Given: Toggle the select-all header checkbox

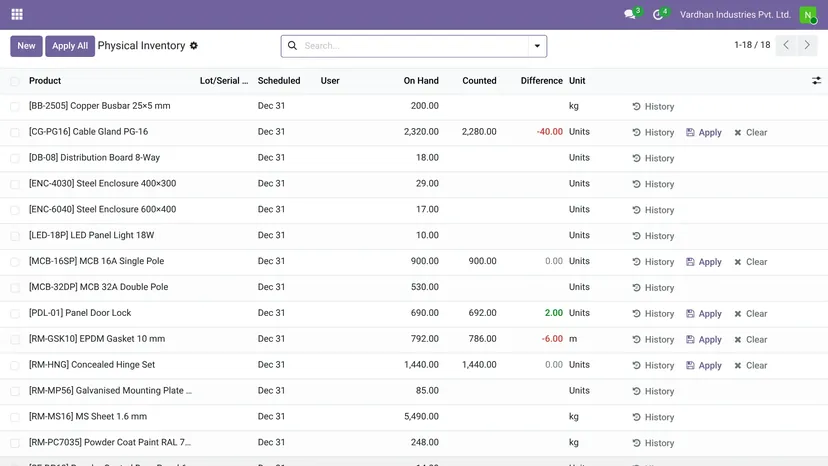Looking at the screenshot, I should (x=15, y=81).
